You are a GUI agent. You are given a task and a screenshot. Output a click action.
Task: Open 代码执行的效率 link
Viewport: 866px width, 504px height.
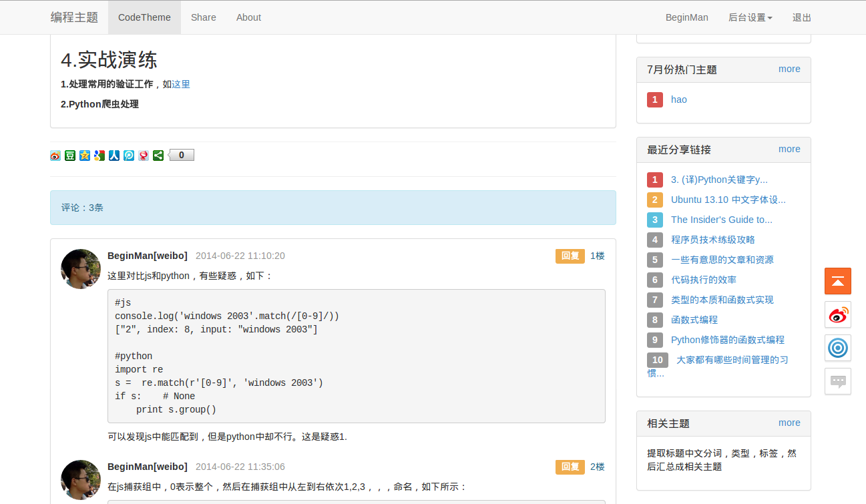coord(704,280)
